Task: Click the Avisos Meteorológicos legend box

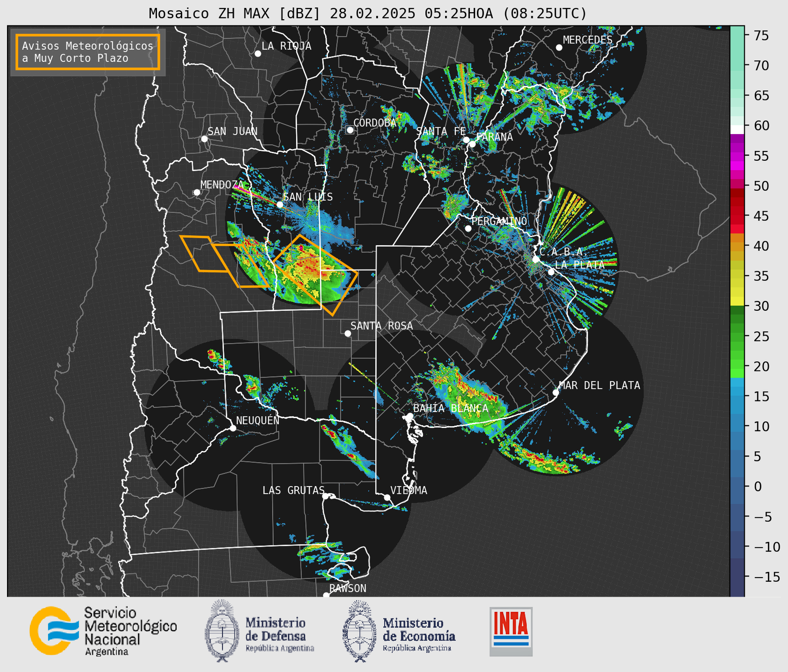Action: 88,52
